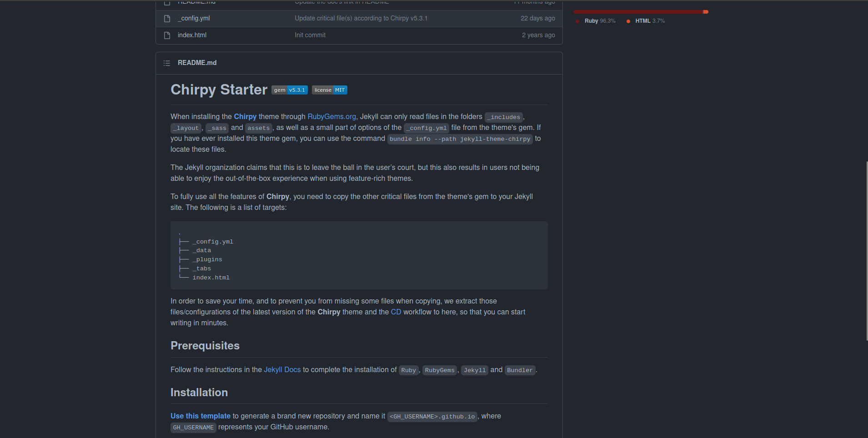868x438 pixels.
Task: Click the '2 years ago' timestamp
Action: (538, 35)
